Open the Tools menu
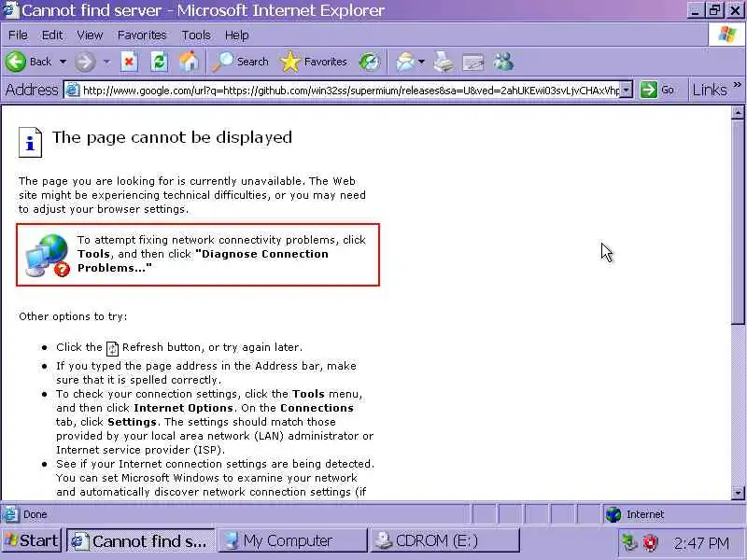 tap(196, 35)
